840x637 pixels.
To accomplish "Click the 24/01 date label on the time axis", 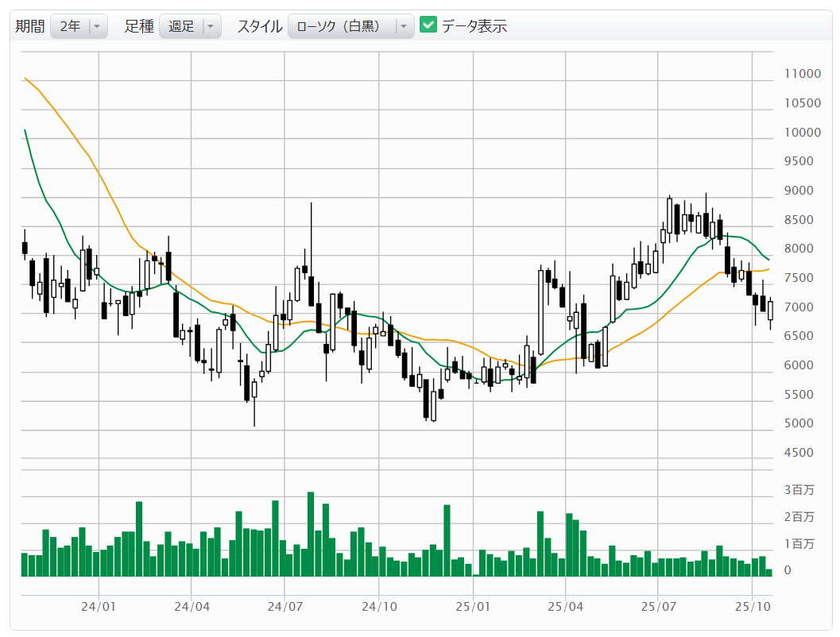I will coord(99,608).
